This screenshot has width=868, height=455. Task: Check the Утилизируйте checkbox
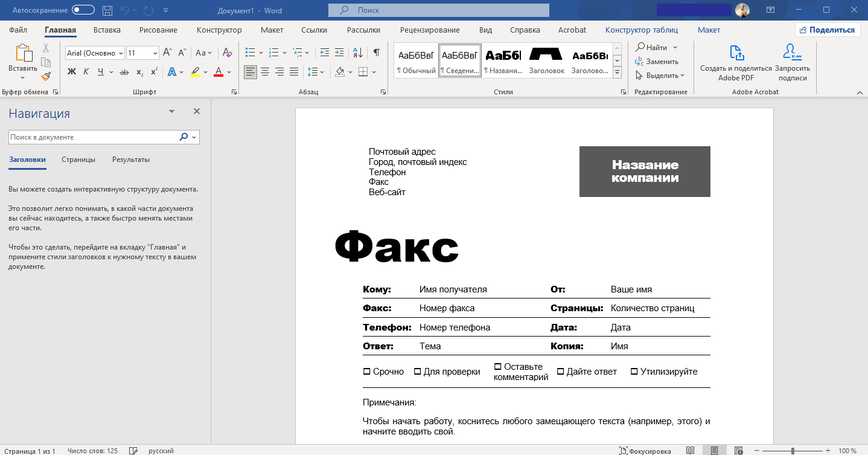(634, 372)
